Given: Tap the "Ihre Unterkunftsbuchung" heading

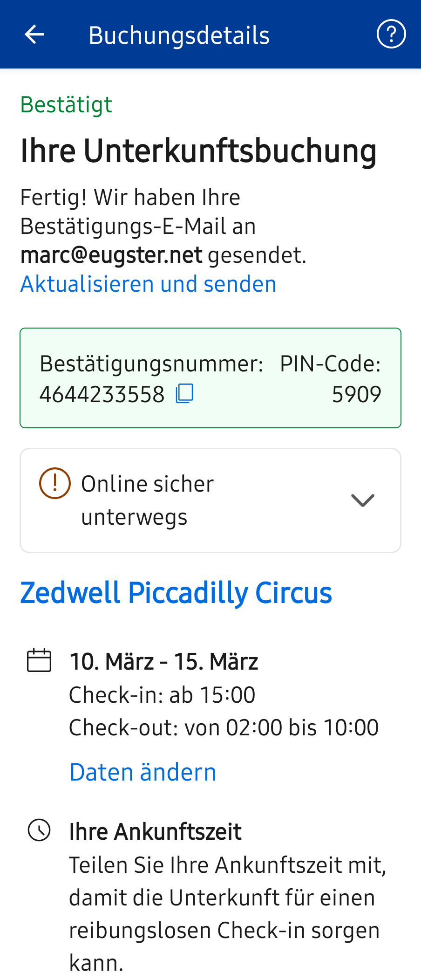Looking at the screenshot, I should tap(198, 151).
